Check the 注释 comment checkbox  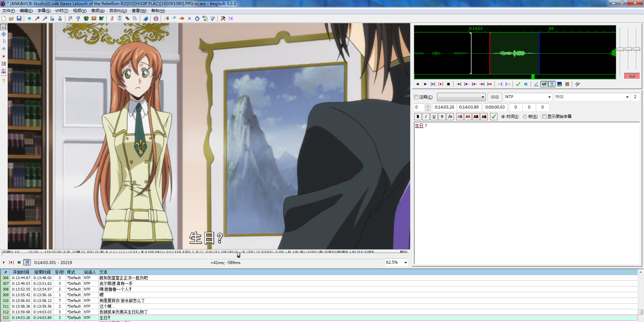(x=416, y=97)
